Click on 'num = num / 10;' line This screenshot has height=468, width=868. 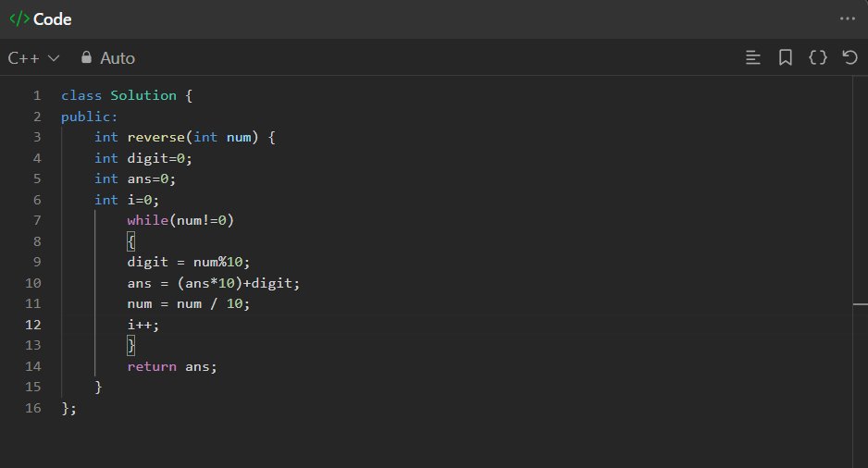(x=189, y=304)
